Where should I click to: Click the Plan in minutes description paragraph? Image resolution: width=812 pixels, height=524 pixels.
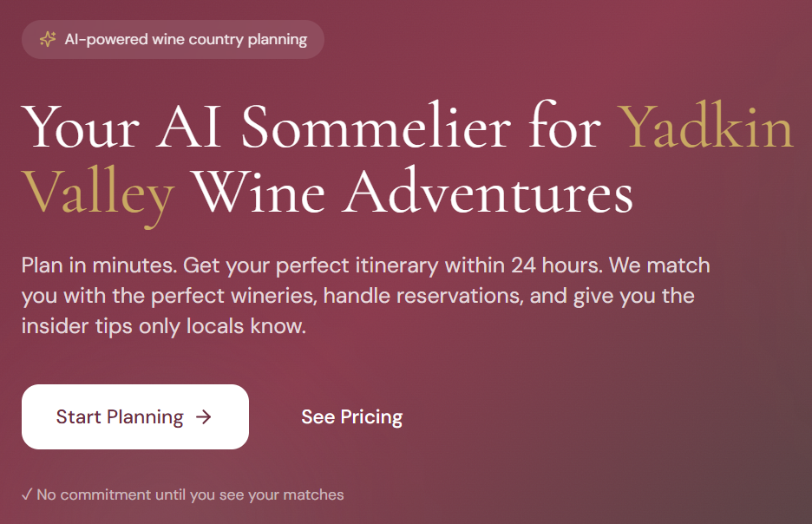pyautogui.click(x=364, y=295)
